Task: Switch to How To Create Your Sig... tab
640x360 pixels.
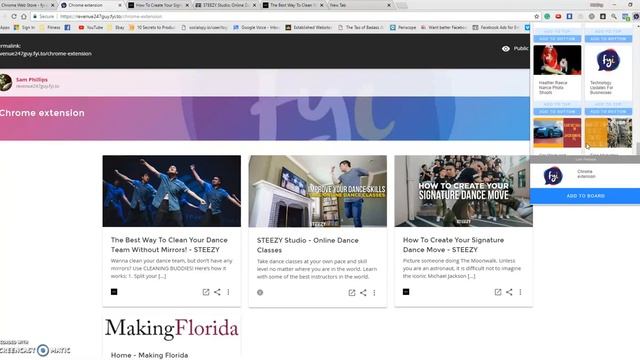Action: click(158, 5)
